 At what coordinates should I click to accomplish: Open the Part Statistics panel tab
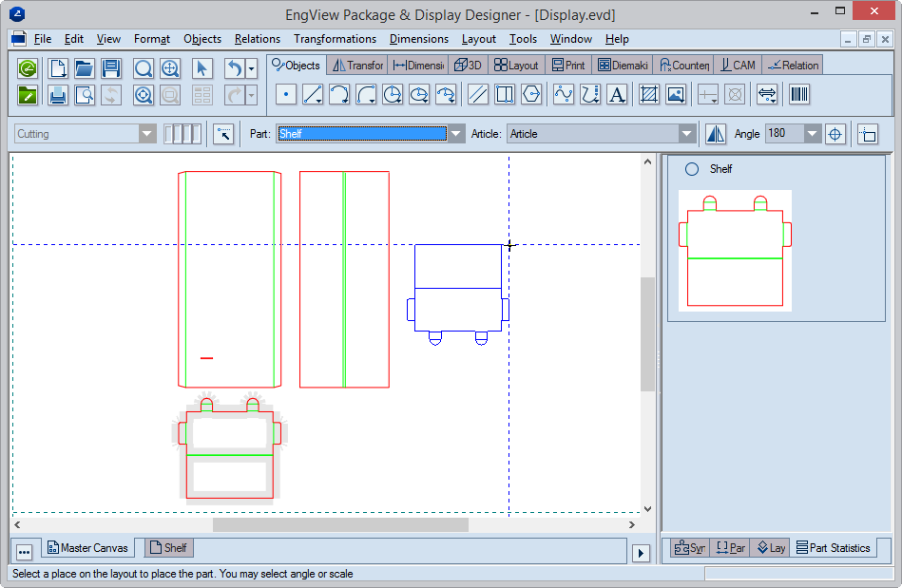point(833,548)
